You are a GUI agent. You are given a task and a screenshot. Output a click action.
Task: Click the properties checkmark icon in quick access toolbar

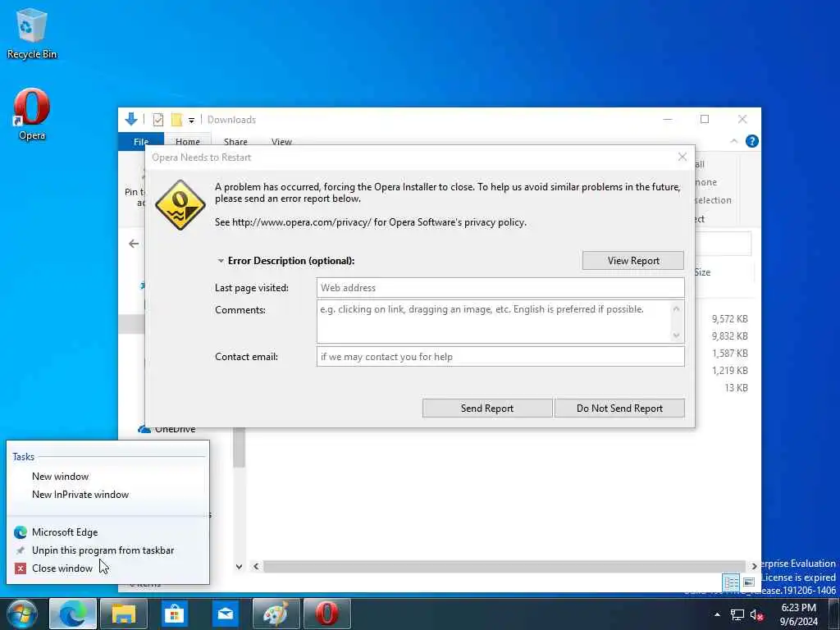click(x=158, y=120)
